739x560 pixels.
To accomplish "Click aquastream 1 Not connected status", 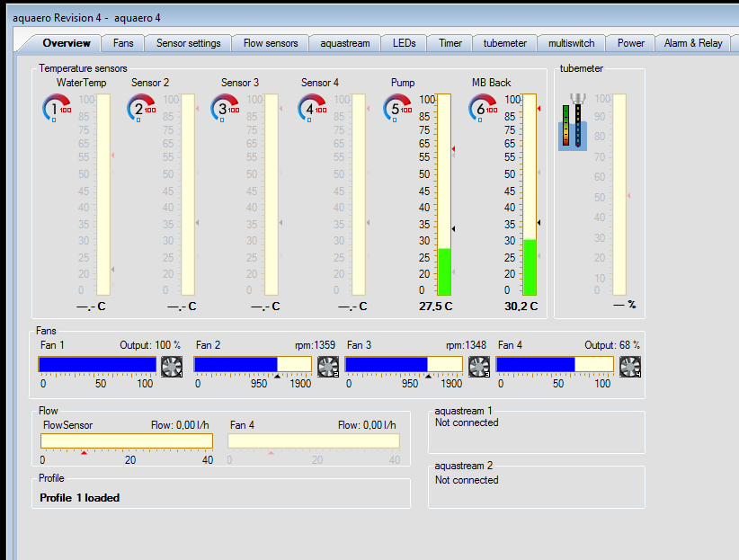I will pos(467,422).
